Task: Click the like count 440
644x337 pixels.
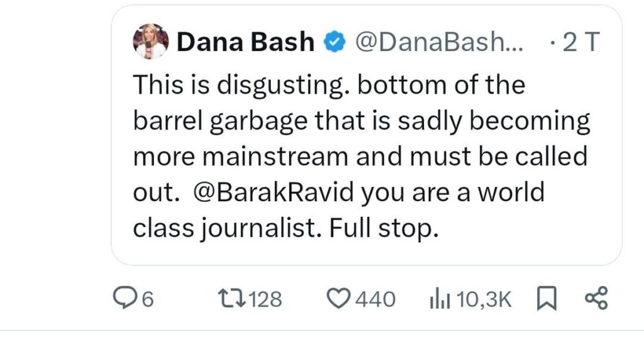Action: point(375,299)
